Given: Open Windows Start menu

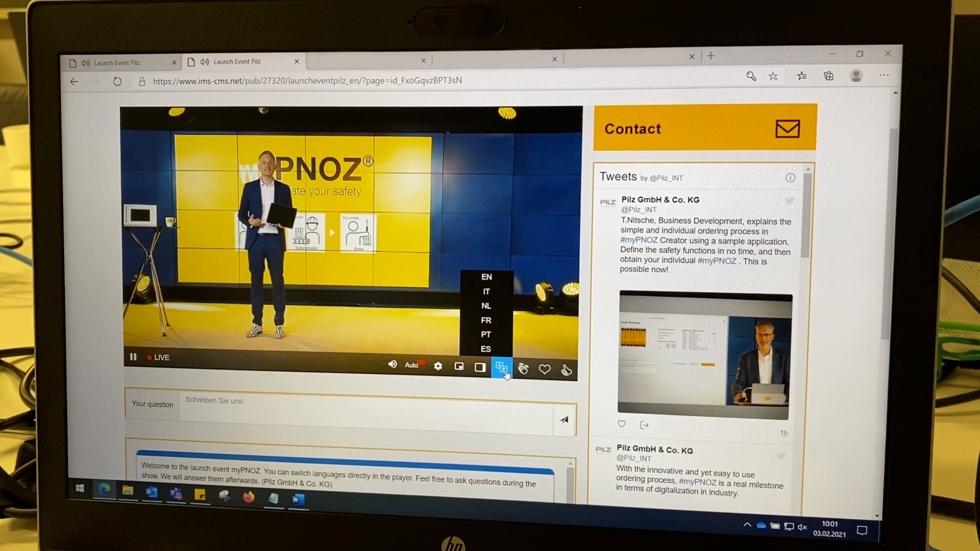Looking at the screenshot, I should (x=80, y=488).
